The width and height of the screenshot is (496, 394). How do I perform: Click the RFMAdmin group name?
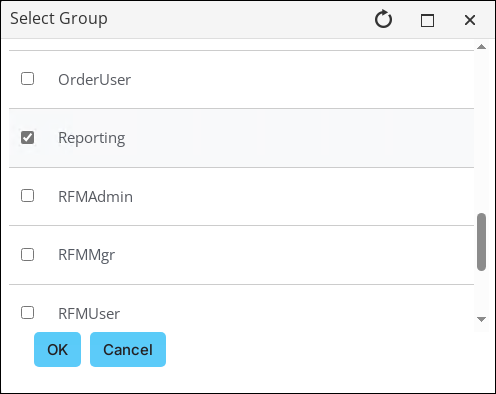(x=95, y=197)
